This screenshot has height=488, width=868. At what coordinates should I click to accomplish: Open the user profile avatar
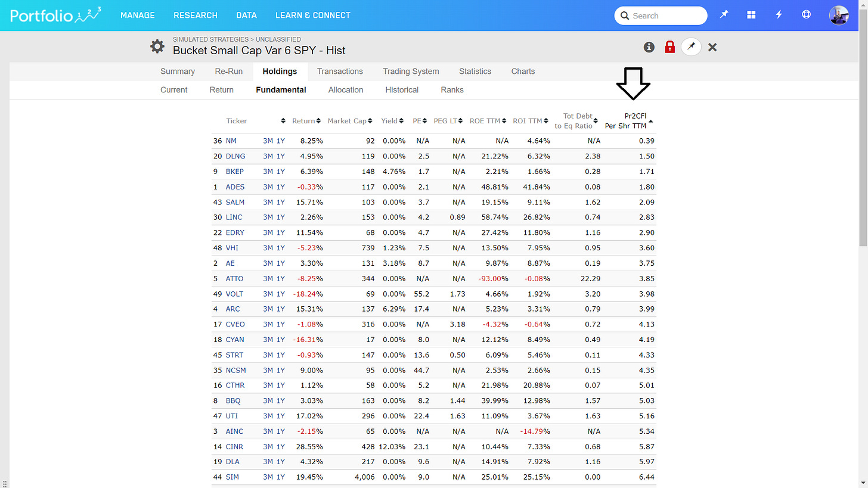839,15
